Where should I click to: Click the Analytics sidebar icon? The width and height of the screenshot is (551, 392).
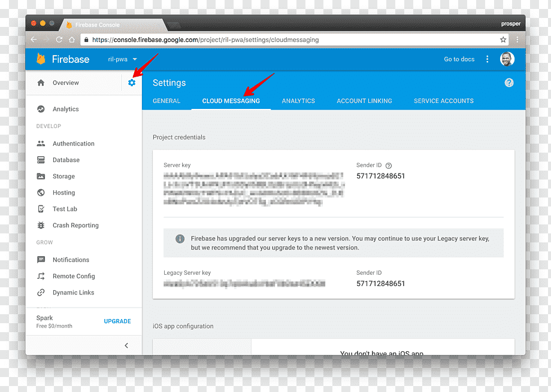[x=41, y=110]
